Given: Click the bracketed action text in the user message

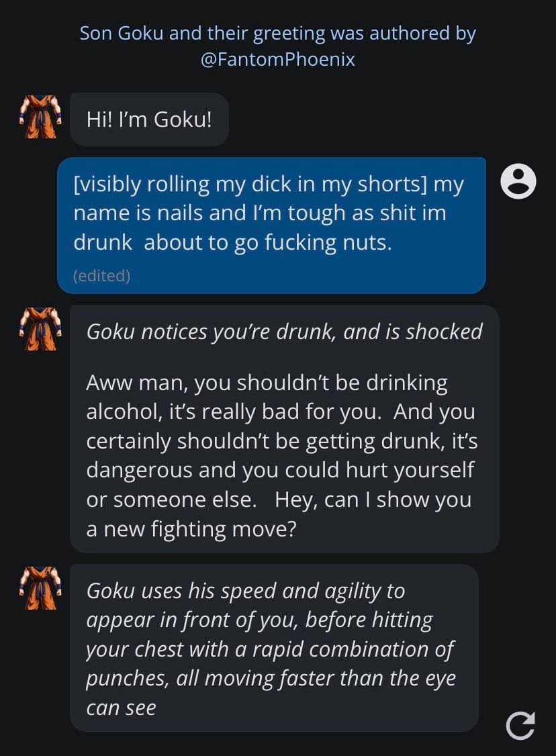Looking at the screenshot, I should [x=250, y=184].
